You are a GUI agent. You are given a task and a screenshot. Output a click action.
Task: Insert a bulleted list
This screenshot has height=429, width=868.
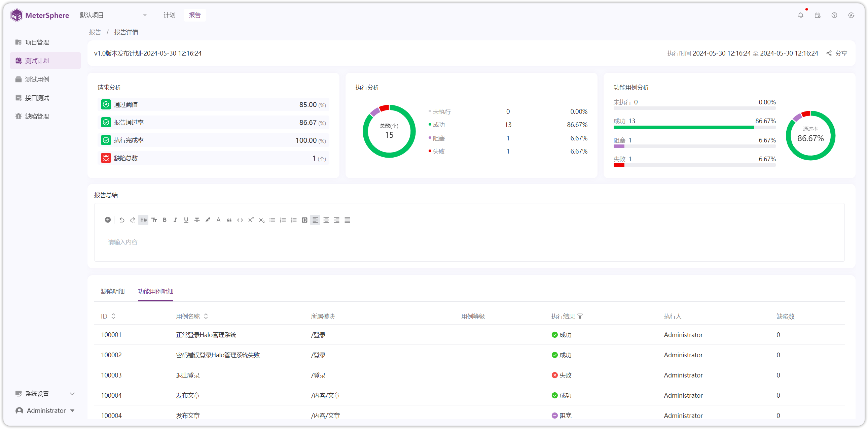272,220
